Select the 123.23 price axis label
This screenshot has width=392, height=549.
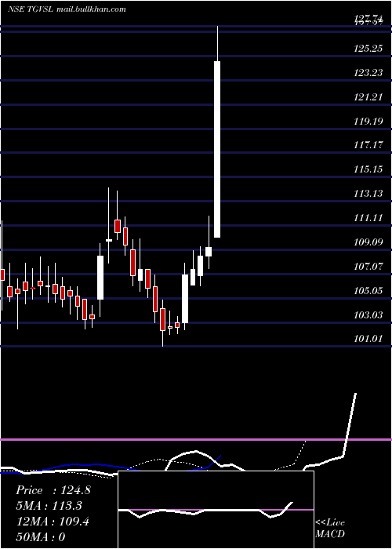[x=368, y=73]
